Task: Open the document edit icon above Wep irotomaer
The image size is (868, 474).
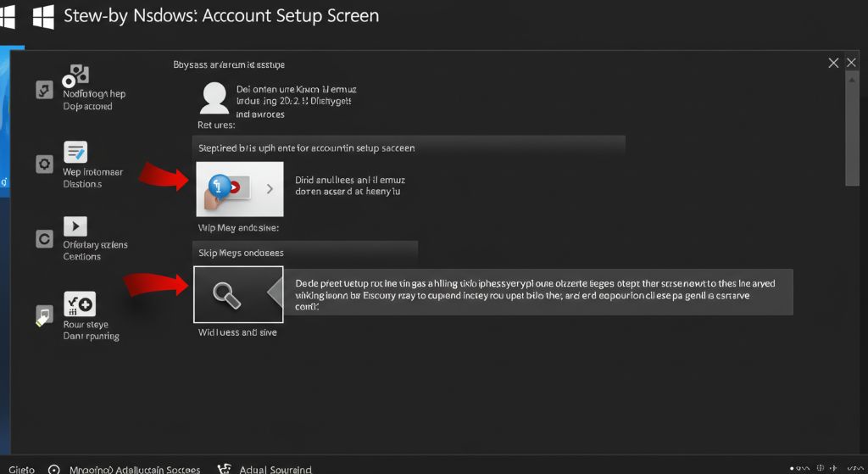Action: point(75,153)
